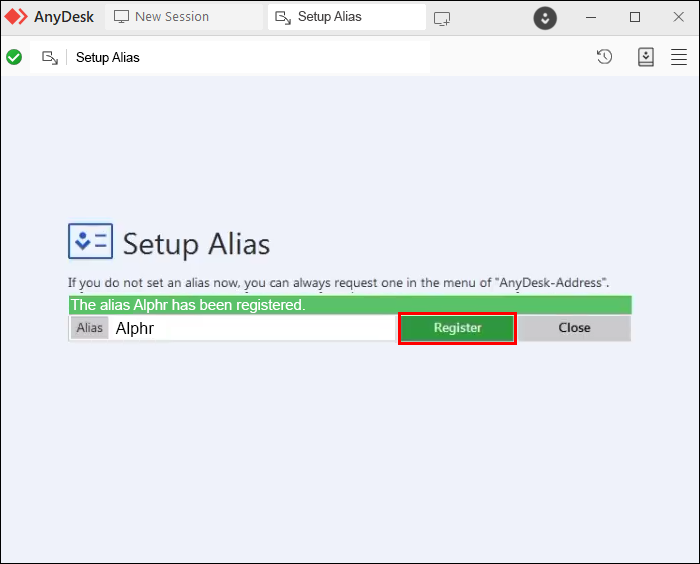The width and height of the screenshot is (700, 564).
Task: Click the 'If you do not set an alias' note
Action: pyautogui.click(x=338, y=283)
